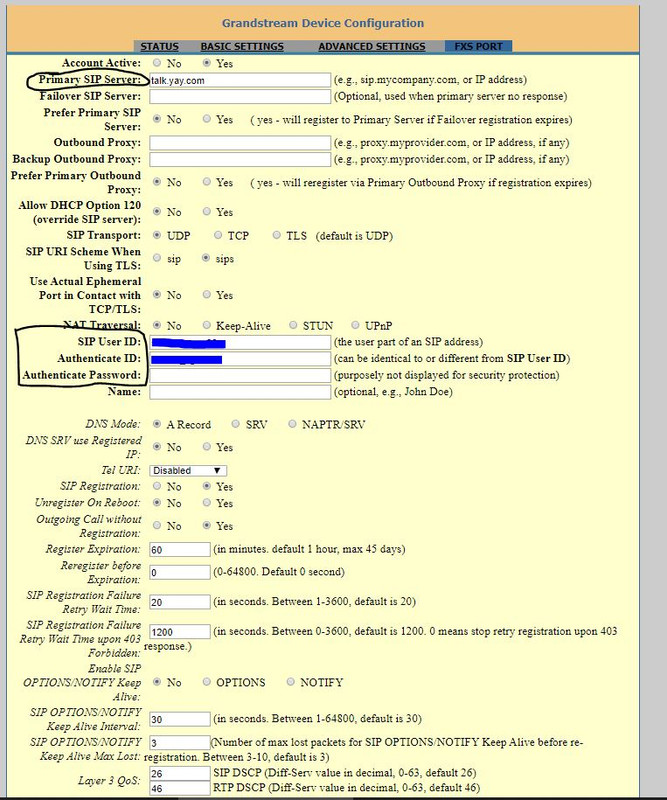Click the Outbound Proxy field

click(x=240, y=143)
